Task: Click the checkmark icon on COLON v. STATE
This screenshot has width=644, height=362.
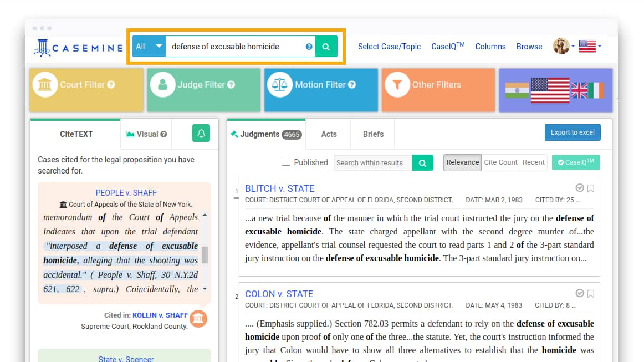Action: [580, 293]
